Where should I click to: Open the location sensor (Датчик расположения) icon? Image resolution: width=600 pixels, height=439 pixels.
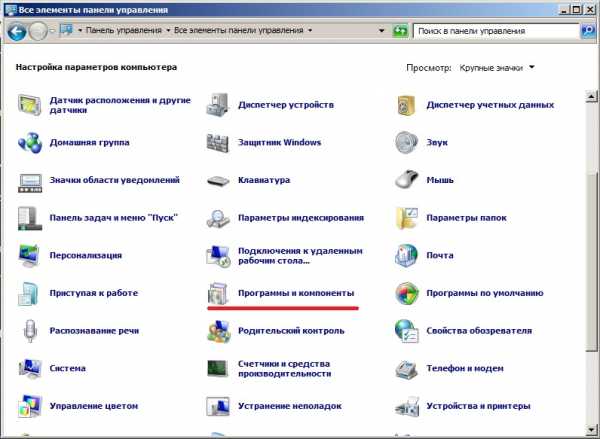29,104
